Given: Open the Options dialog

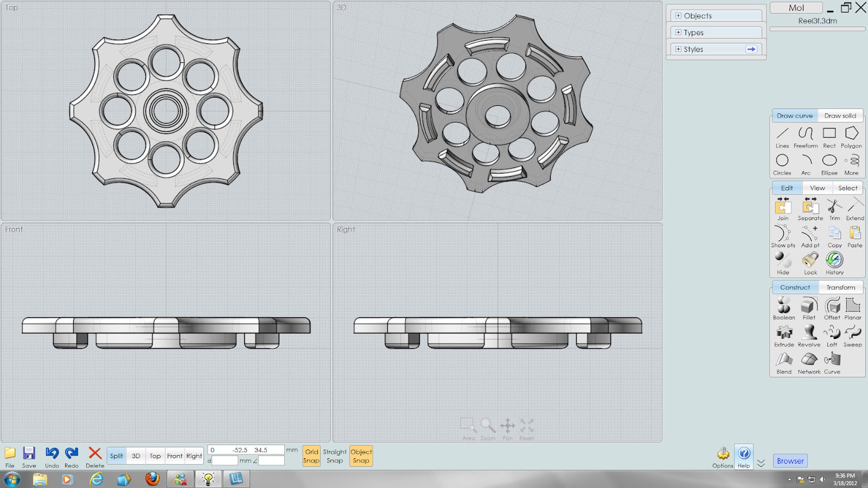Looking at the screenshot, I should coord(723,457).
